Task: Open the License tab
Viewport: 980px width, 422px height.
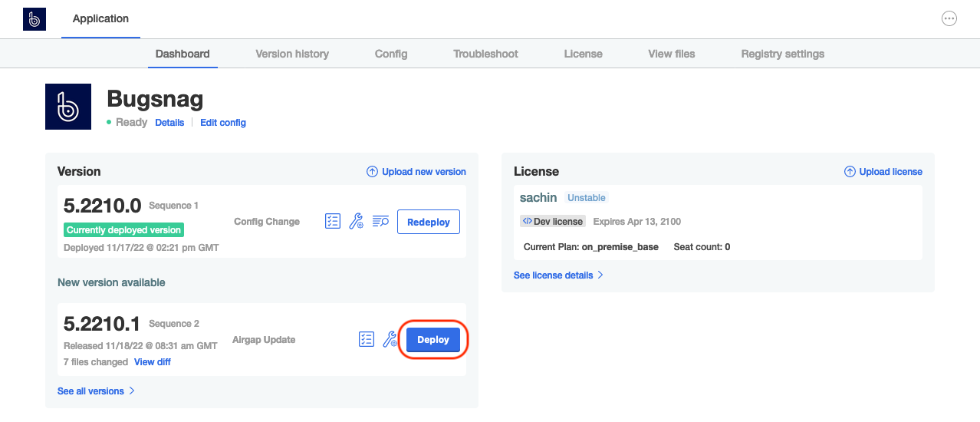Action: tap(583, 54)
